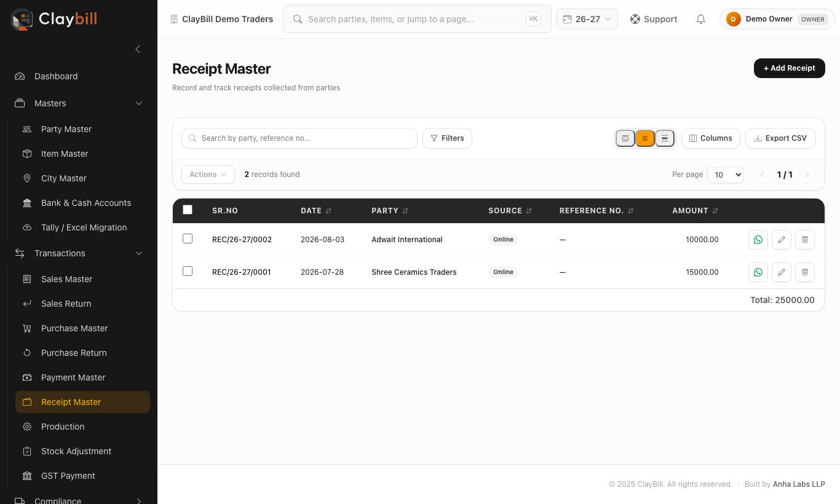Open Sales Master page

coord(82,279)
